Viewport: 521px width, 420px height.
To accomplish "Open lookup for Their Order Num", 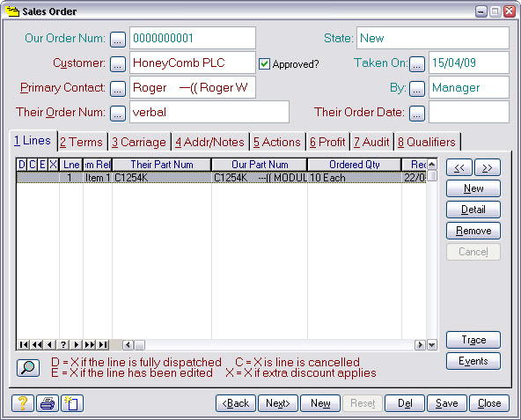I will pyautogui.click(x=118, y=114).
